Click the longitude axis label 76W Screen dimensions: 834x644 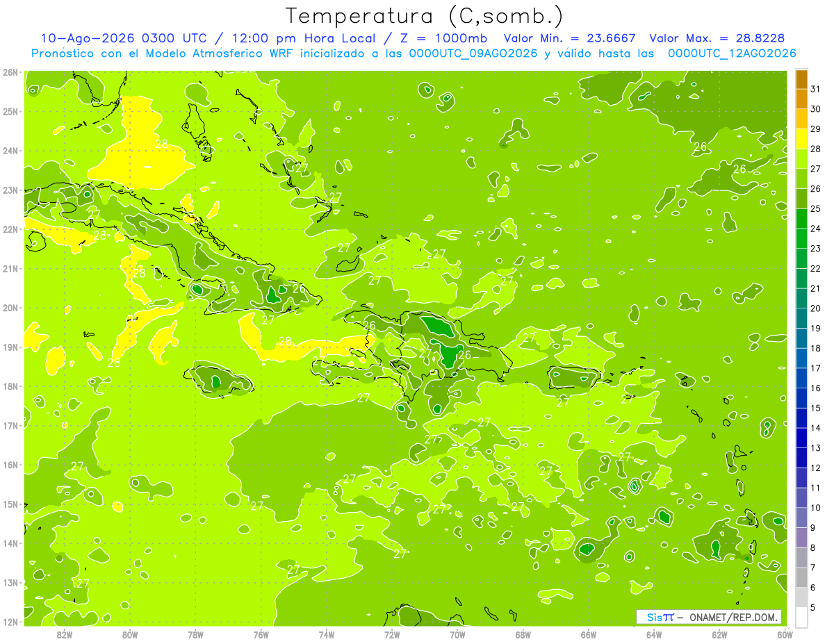click(x=261, y=634)
